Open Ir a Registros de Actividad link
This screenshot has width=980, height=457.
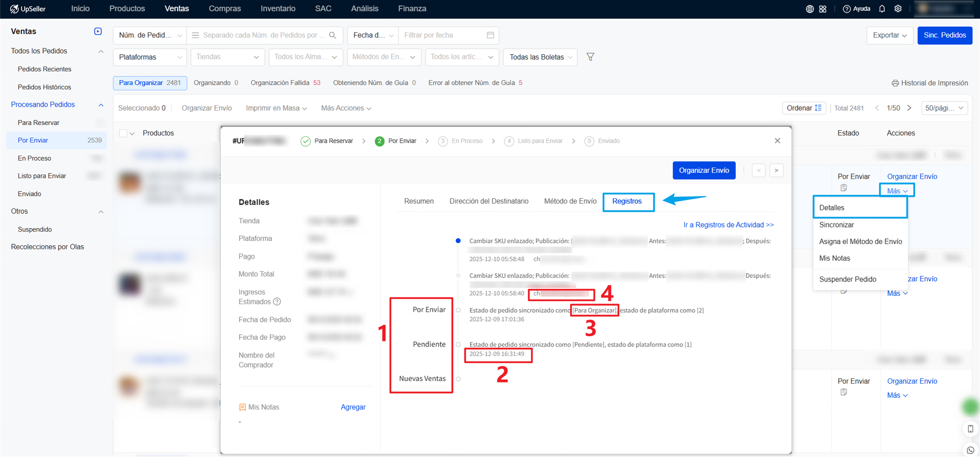click(x=728, y=225)
